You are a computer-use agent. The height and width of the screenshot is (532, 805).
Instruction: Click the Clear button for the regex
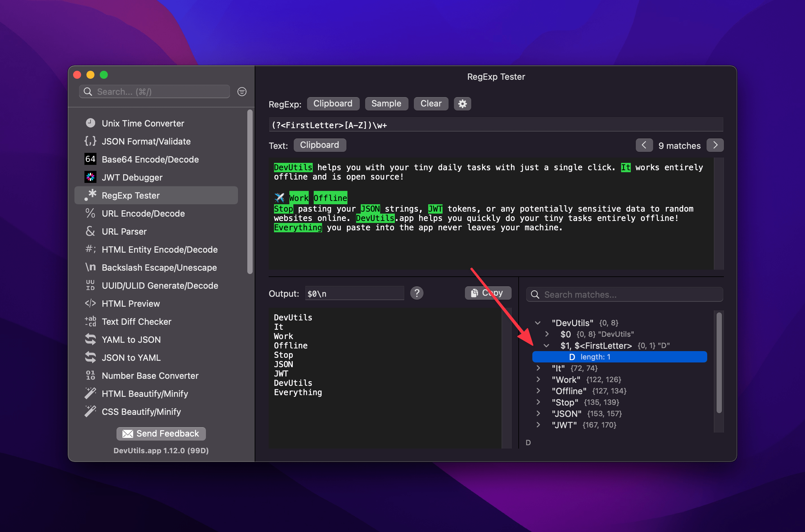pos(431,103)
